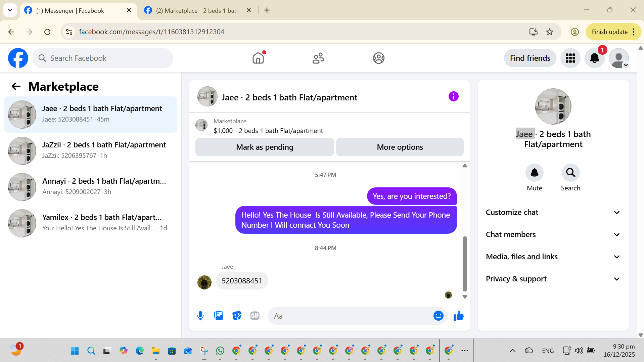644x362 pixels.
Task: Attach a photo or file
Action: [x=219, y=316]
